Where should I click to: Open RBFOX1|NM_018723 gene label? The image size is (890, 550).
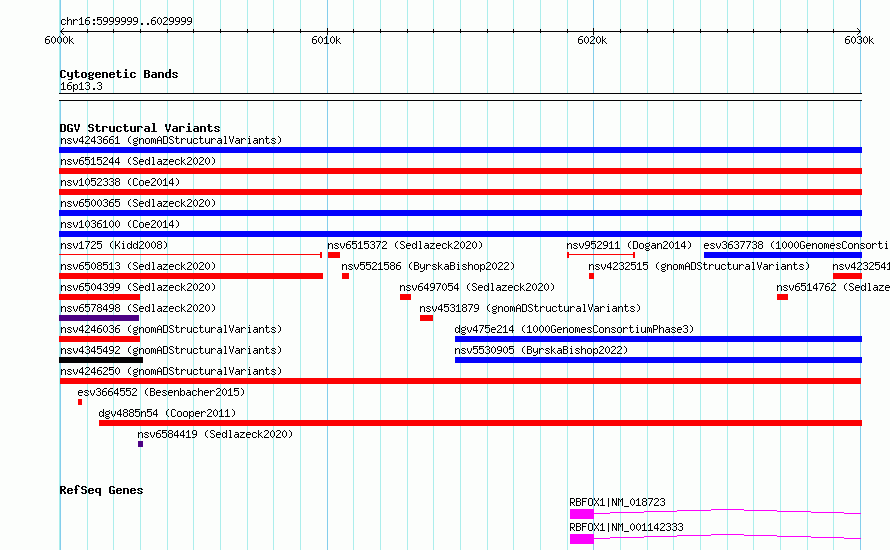pos(617,502)
